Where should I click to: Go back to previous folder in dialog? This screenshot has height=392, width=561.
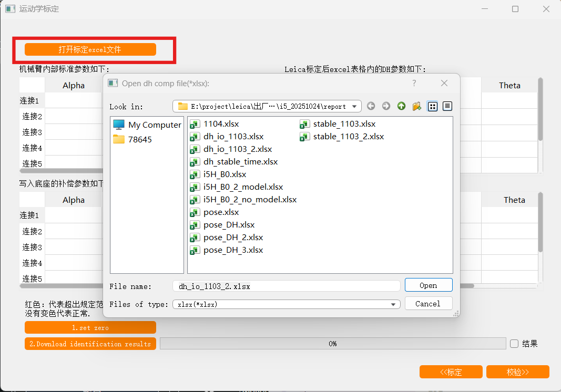tap(371, 106)
